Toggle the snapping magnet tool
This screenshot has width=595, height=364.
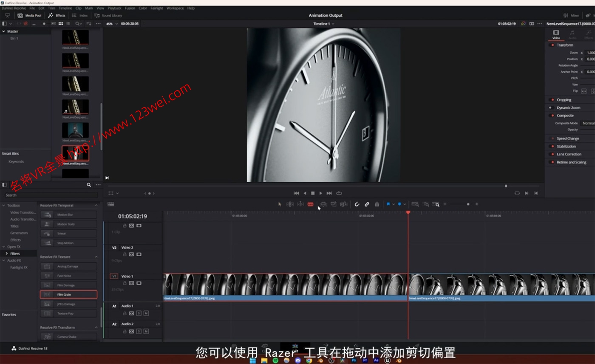click(x=357, y=204)
